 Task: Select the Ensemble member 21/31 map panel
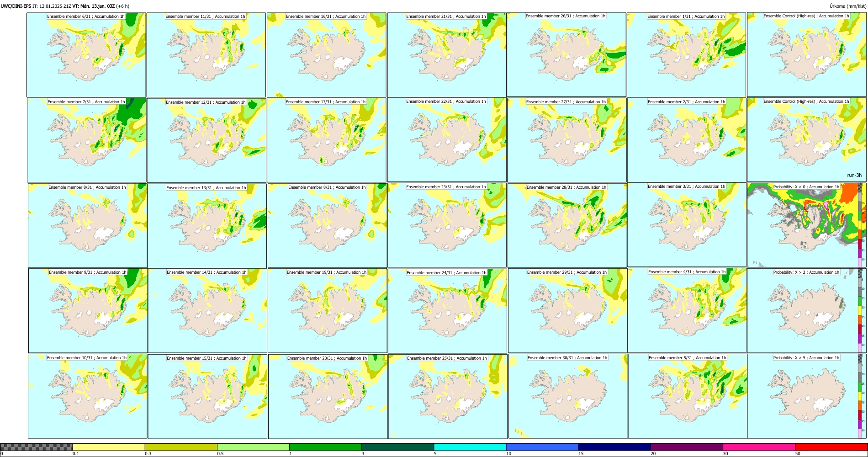pyautogui.click(x=447, y=55)
